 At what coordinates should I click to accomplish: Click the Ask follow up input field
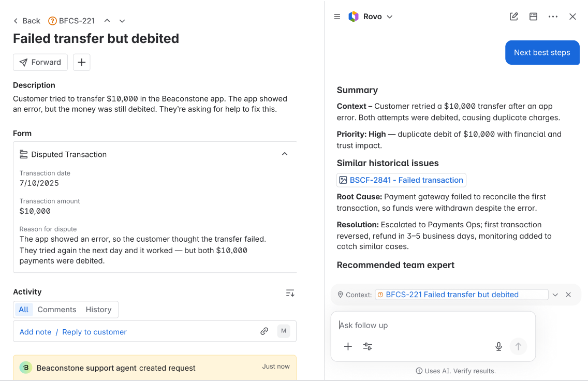432,325
